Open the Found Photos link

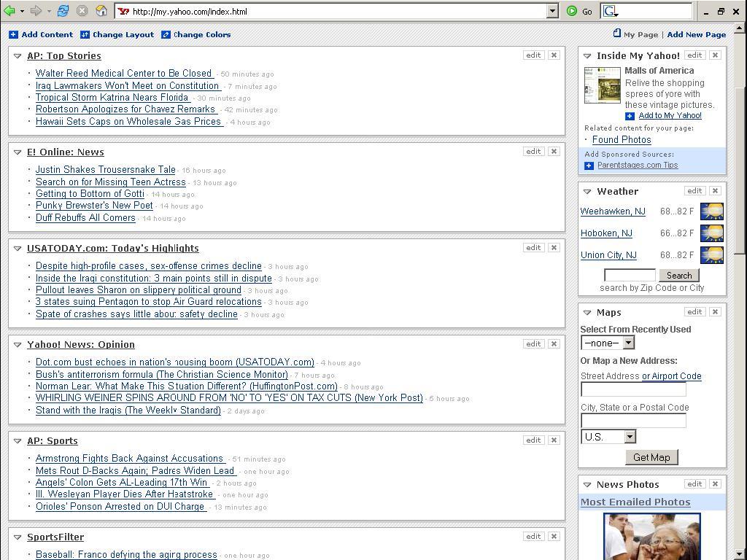622,140
